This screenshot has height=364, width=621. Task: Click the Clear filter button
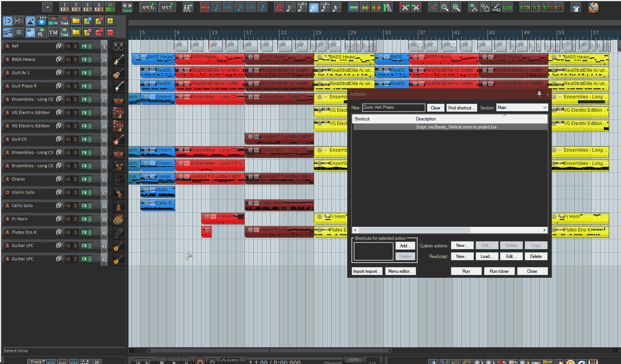[x=436, y=108]
